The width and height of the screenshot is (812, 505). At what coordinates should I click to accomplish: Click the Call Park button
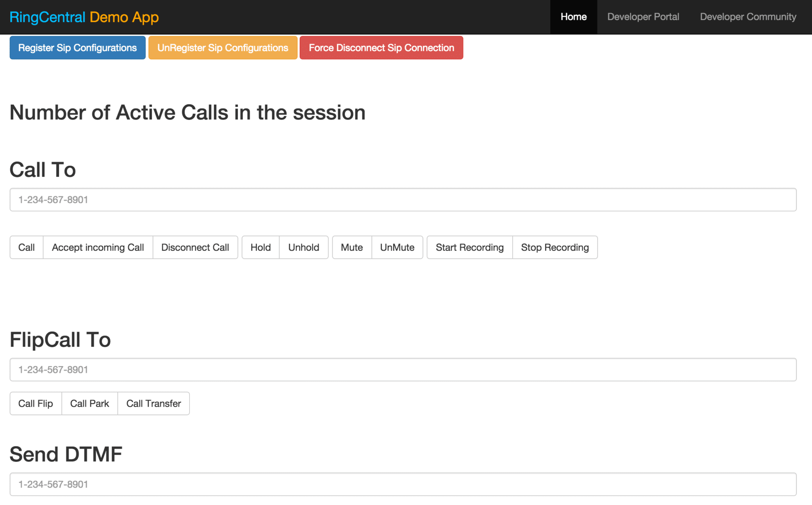click(x=89, y=404)
